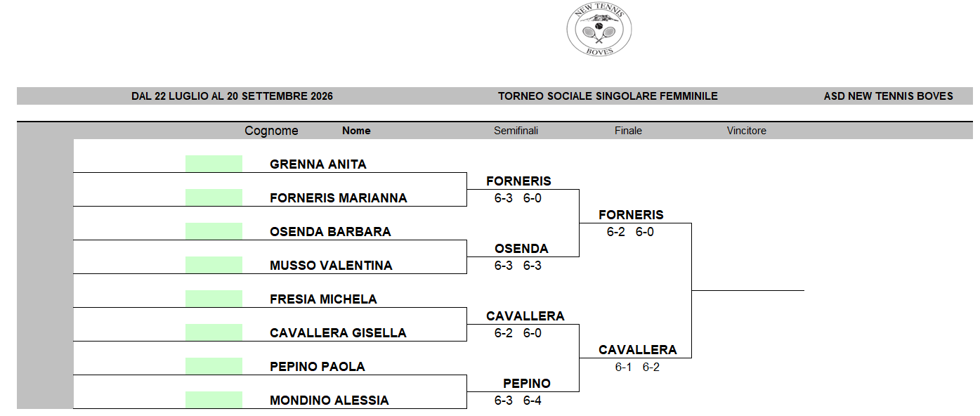
Task: Select the Cognome column header
Action: 271,131
